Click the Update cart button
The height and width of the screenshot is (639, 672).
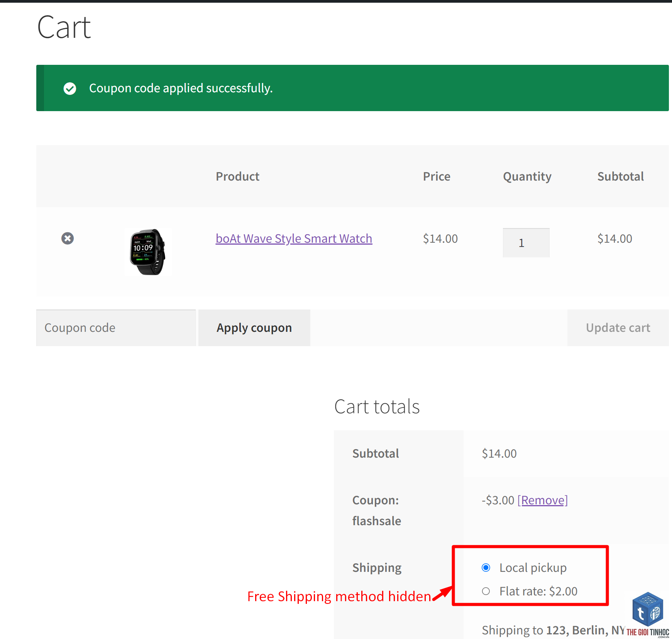618,328
